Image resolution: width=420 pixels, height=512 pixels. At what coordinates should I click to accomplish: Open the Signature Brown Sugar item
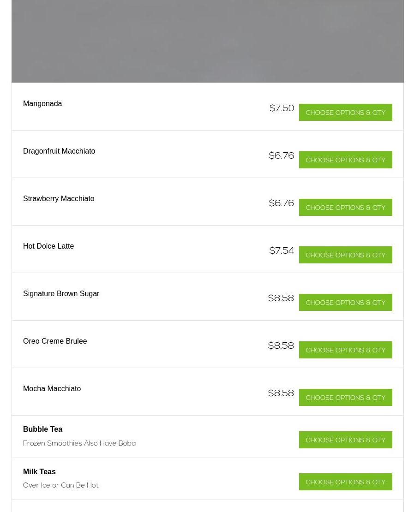[61, 294]
